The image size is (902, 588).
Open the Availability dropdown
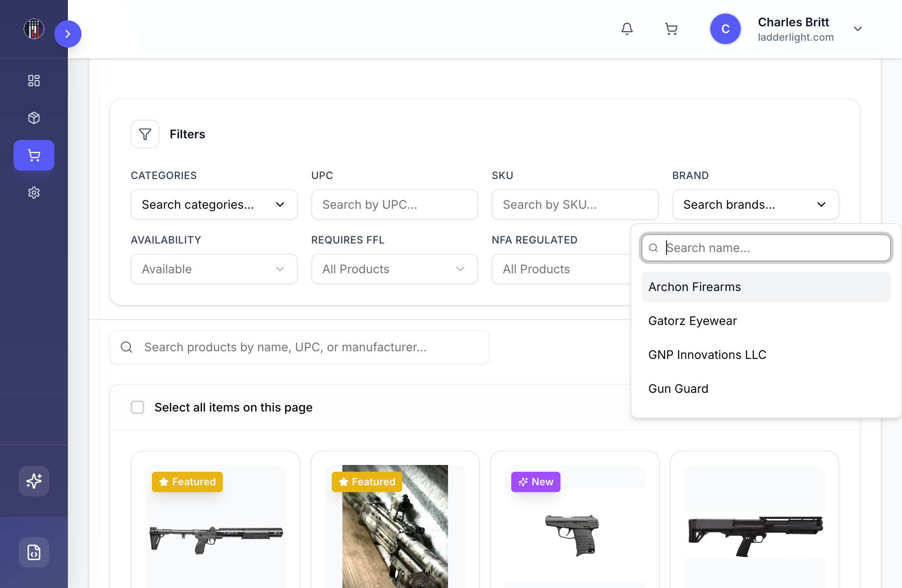214,269
